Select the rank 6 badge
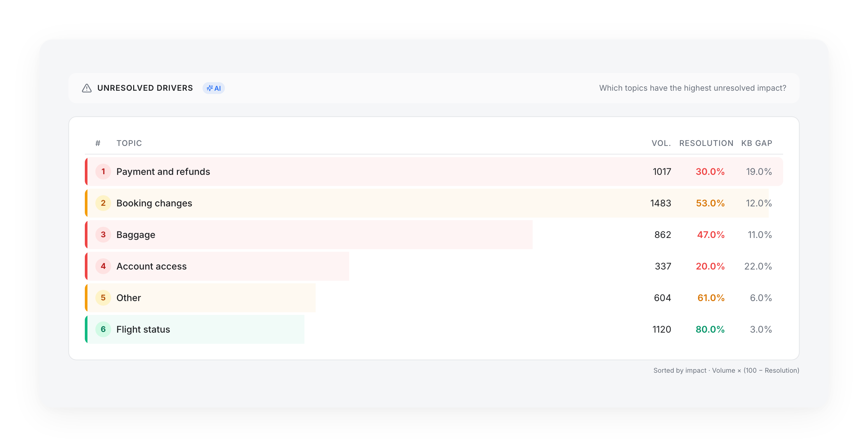Image resolution: width=868 pixels, height=447 pixels. coord(103,329)
